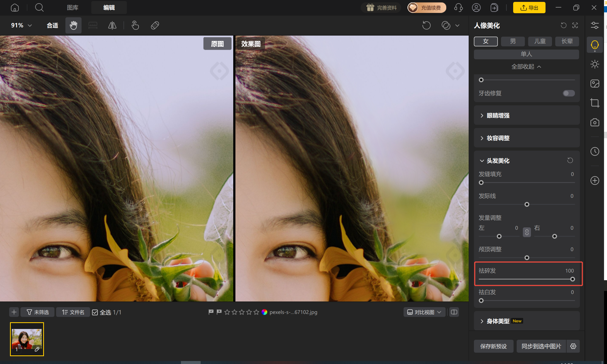The image size is (607, 364).
Task: Click the 未筛选 filter button
Action: pyautogui.click(x=38, y=312)
